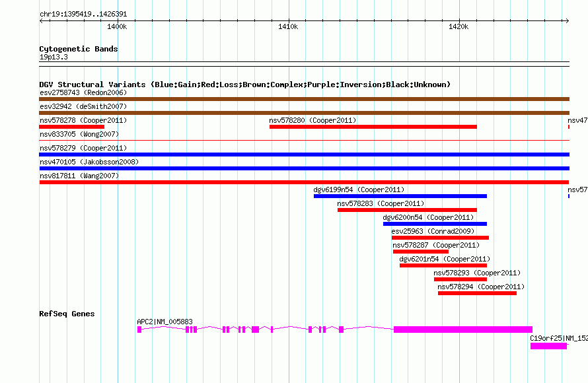Open the C19orf25 gene label
This screenshot has height=383, width=588.
pos(559,338)
